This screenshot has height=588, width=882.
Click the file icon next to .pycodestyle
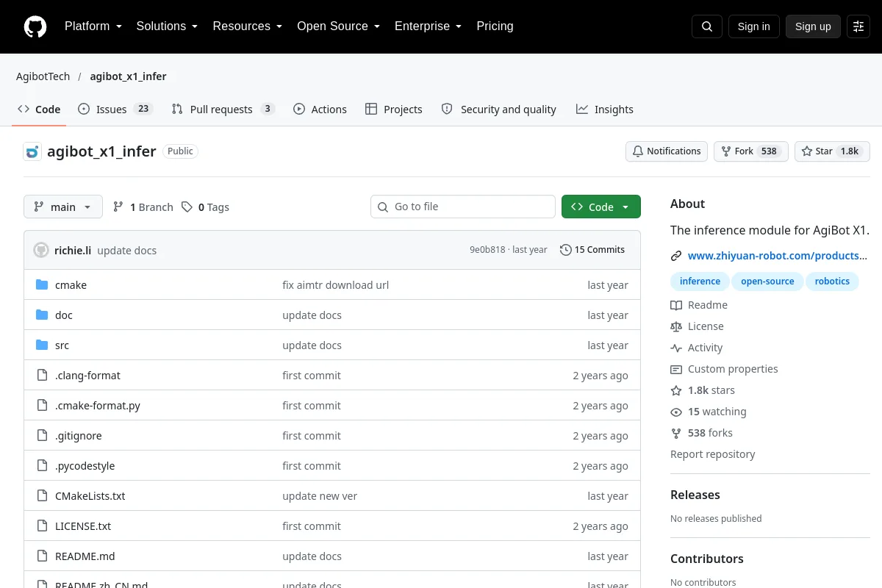point(42,466)
